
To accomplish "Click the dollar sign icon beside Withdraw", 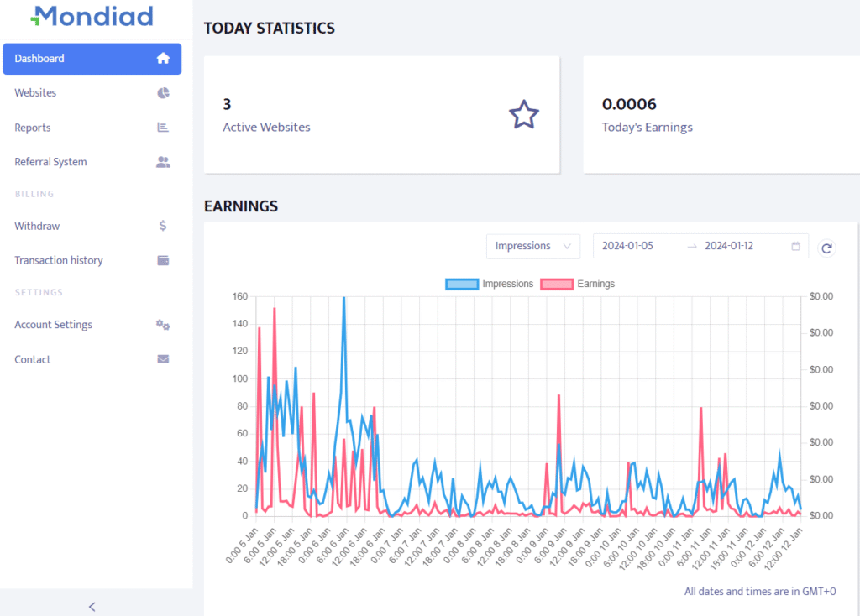I will [x=163, y=226].
